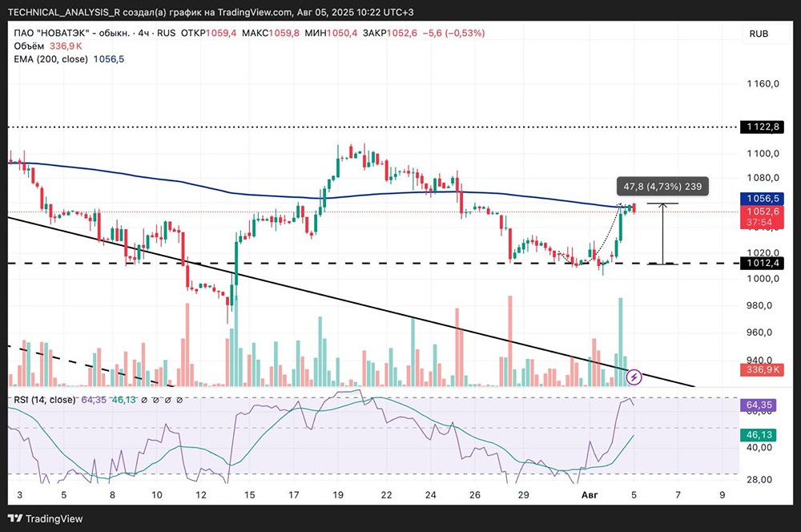
Task: Click date 19 on the time axis
Action: [x=338, y=494]
